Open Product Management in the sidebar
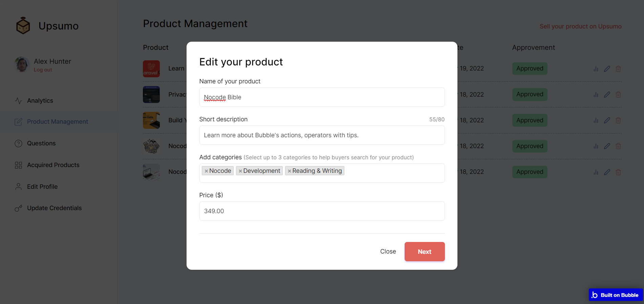This screenshot has height=304, width=644. (58, 122)
